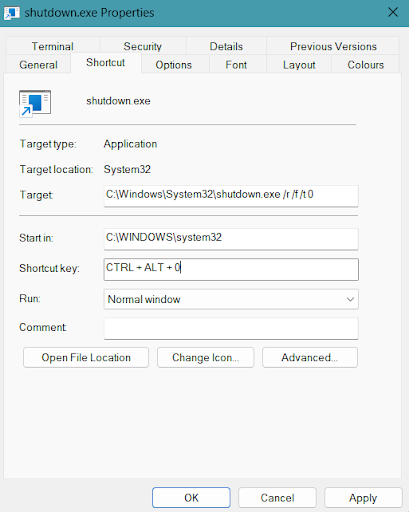Click the empty Comment field
The height and width of the screenshot is (512, 409).
pos(231,328)
